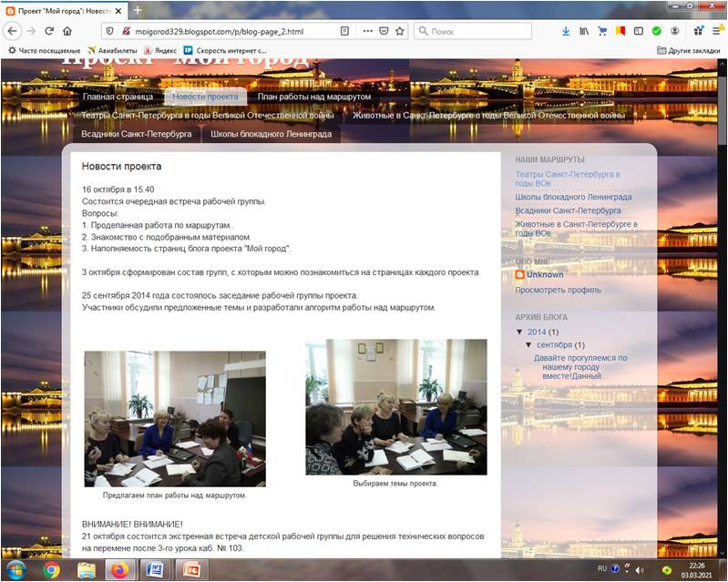Image resolution: width=728 pixels, height=582 pixels.
Task: Open a new browser tab
Action: [138, 10]
